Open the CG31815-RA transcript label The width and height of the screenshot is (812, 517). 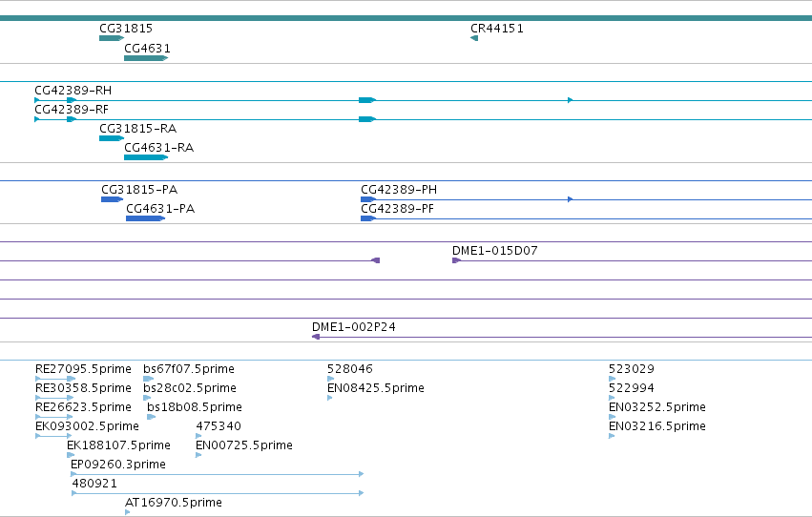click(x=137, y=129)
